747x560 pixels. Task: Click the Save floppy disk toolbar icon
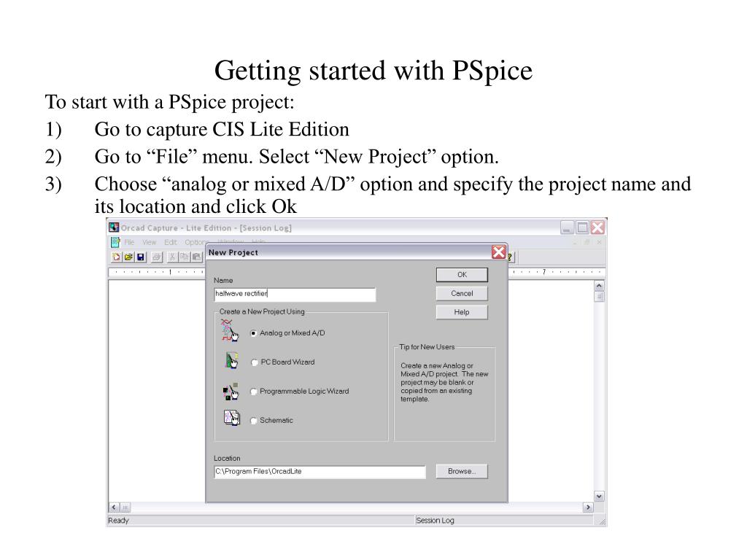point(141,257)
